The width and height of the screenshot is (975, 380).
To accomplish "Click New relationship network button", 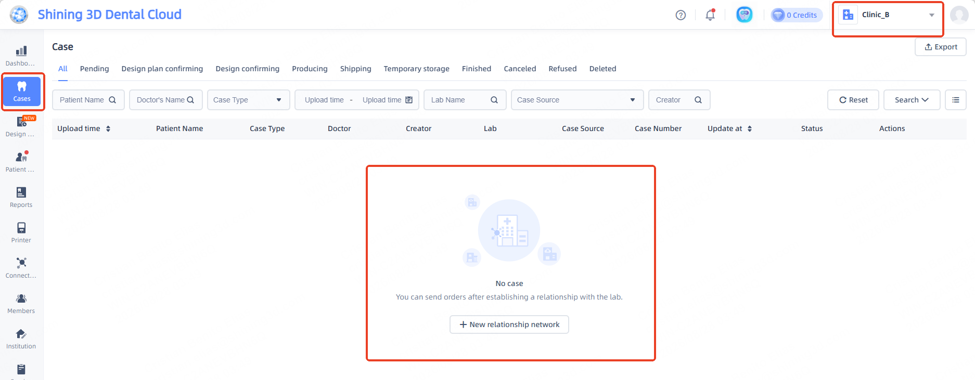I will coord(509,325).
